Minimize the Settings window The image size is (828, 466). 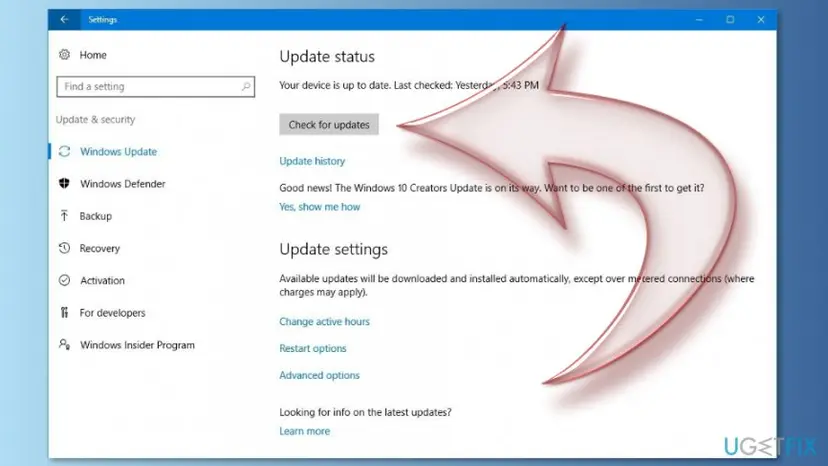click(x=699, y=20)
